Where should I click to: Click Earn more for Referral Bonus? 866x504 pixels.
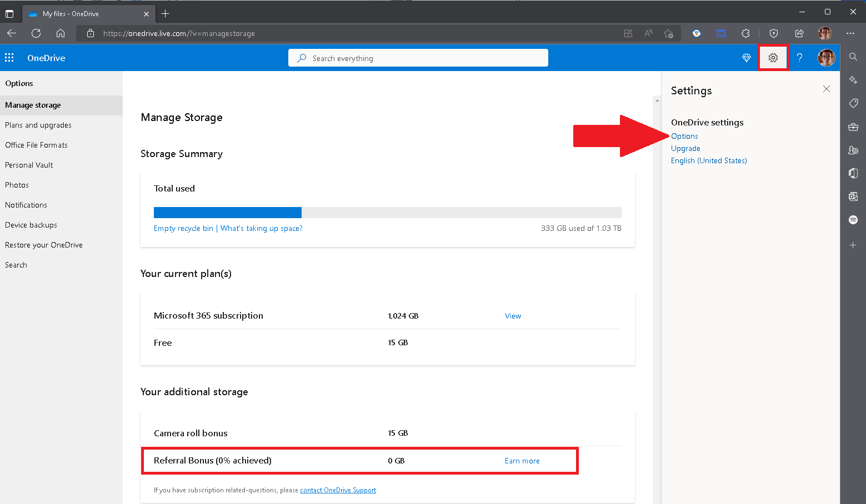point(522,461)
